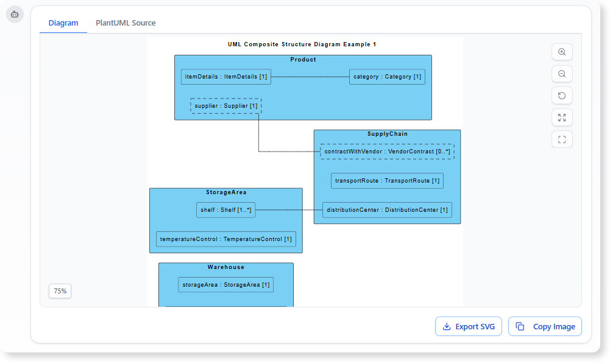
Task: Click the download icon inside Export SVG button
Action: tap(447, 326)
